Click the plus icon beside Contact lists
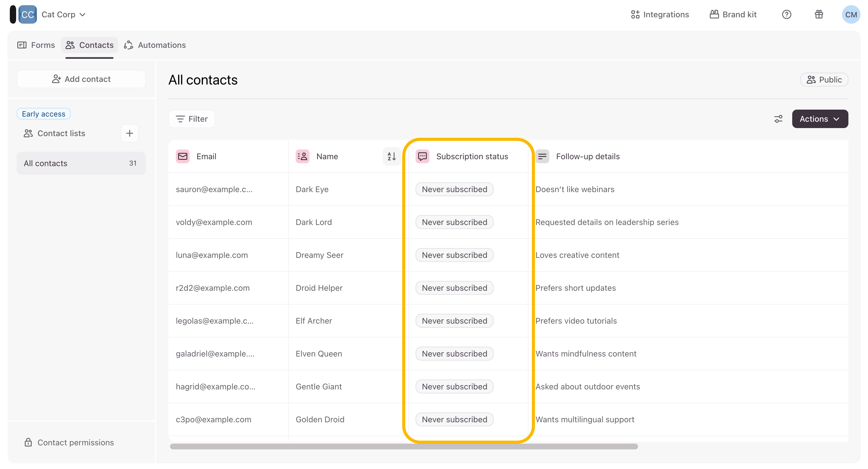This screenshot has height=469, width=868. click(129, 133)
